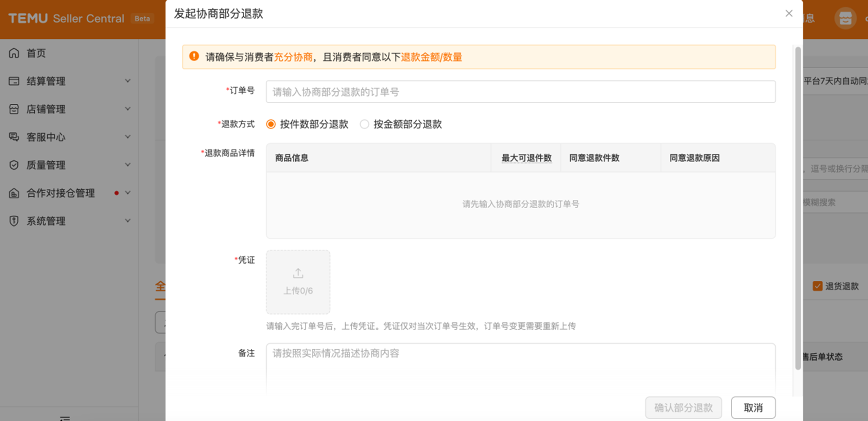Click the 取消 button to dismiss

[x=753, y=407]
